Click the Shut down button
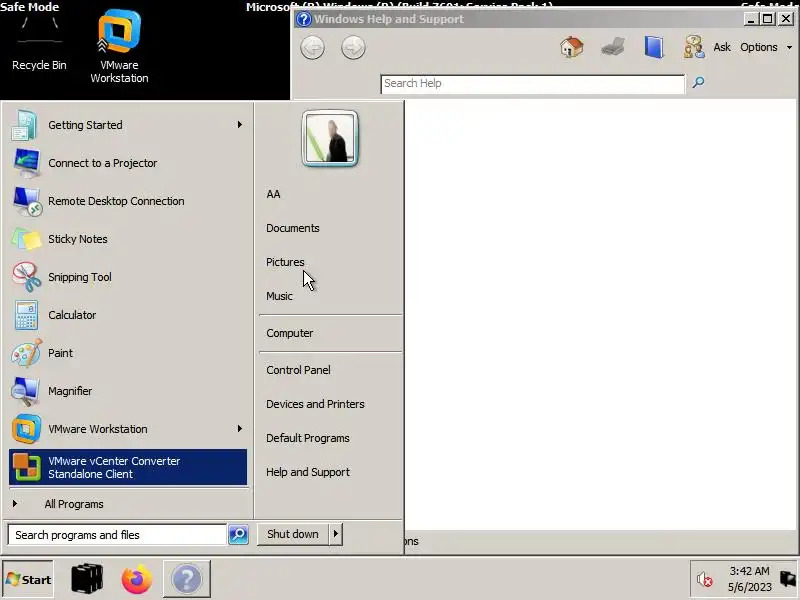 coord(293,534)
